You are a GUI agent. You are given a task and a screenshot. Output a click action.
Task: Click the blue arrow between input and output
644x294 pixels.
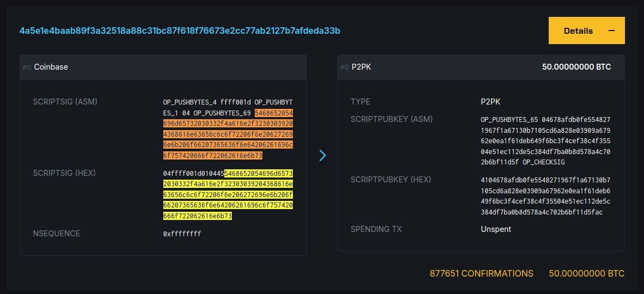tap(322, 156)
